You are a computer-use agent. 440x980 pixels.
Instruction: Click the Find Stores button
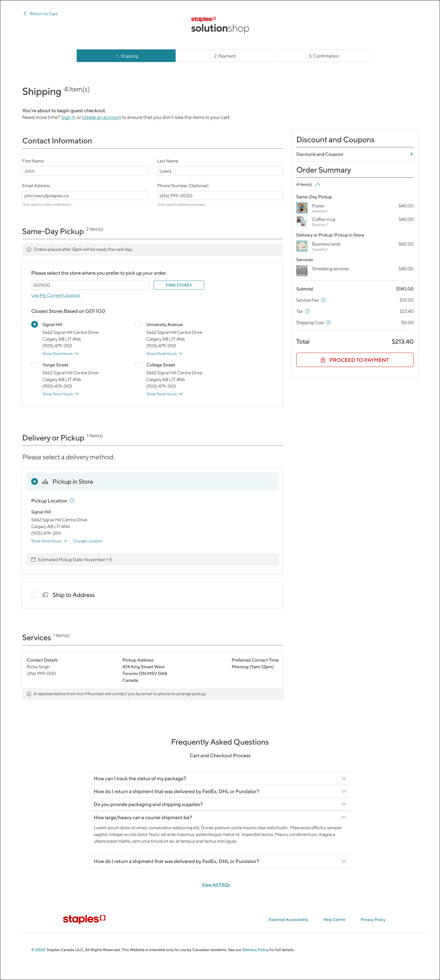click(x=178, y=285)
